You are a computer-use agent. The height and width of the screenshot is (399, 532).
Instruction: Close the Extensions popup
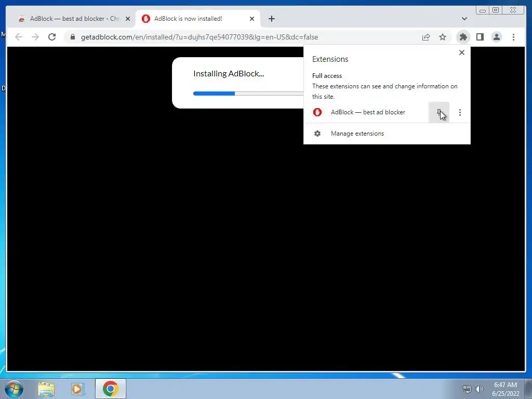pyautogui.click(x=461, y=52)
